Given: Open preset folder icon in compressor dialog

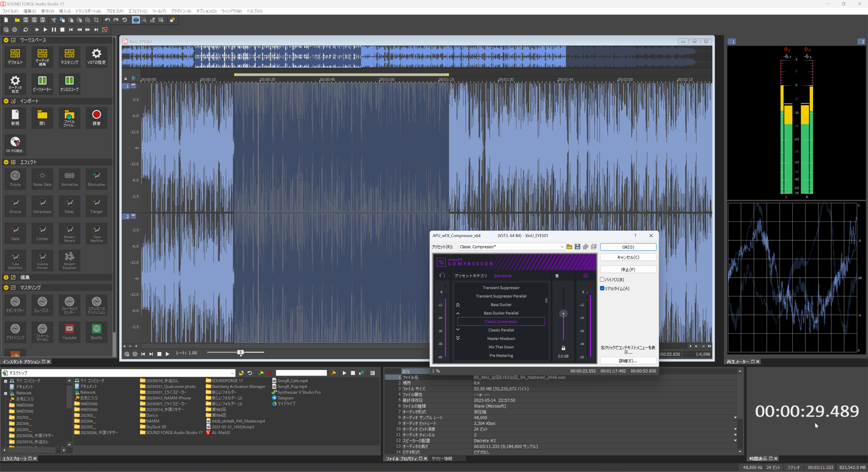Looking at the screenshot, I should click(569, 247).
